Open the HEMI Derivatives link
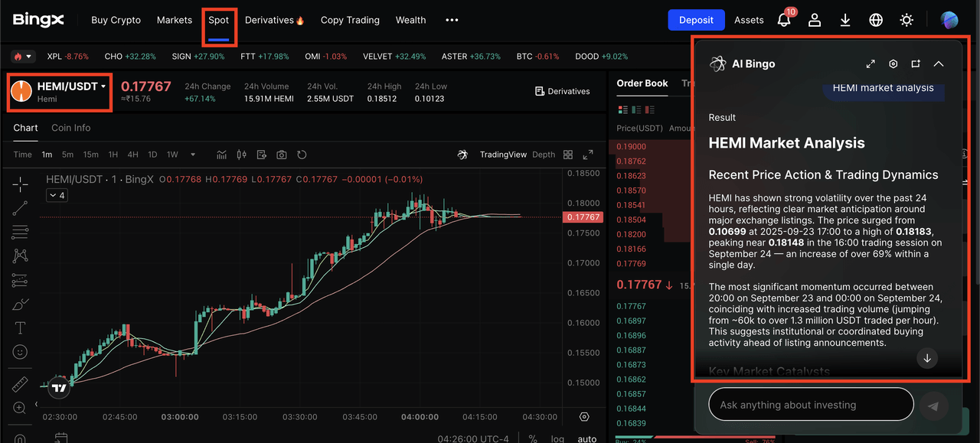Screen dimensions: 980x443 [x=562, y=91]
